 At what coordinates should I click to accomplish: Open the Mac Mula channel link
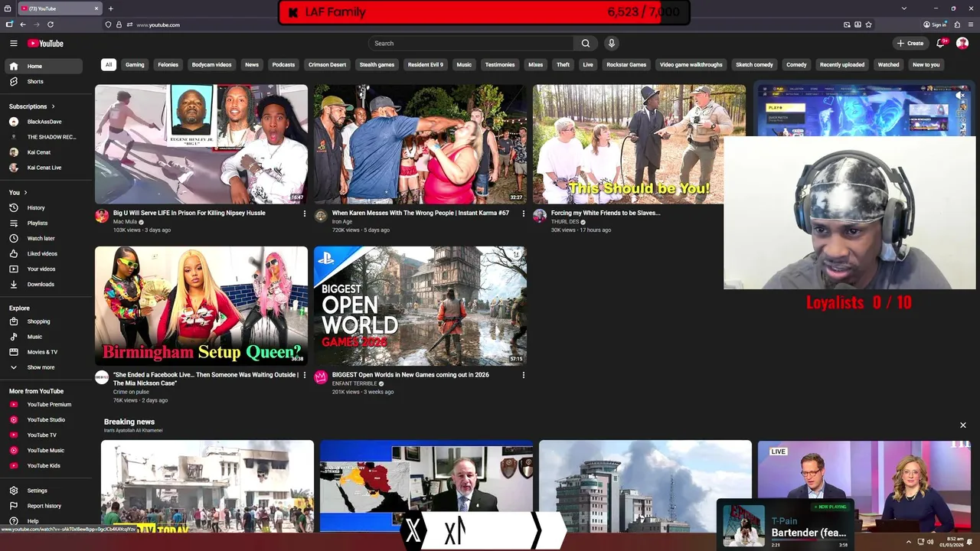pos(125,222)
